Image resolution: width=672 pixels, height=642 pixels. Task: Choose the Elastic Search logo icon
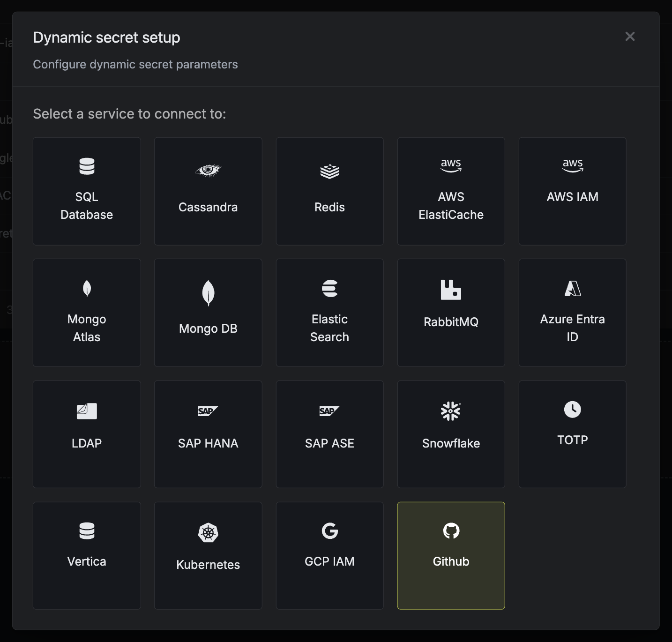click(x=330, y=288)
